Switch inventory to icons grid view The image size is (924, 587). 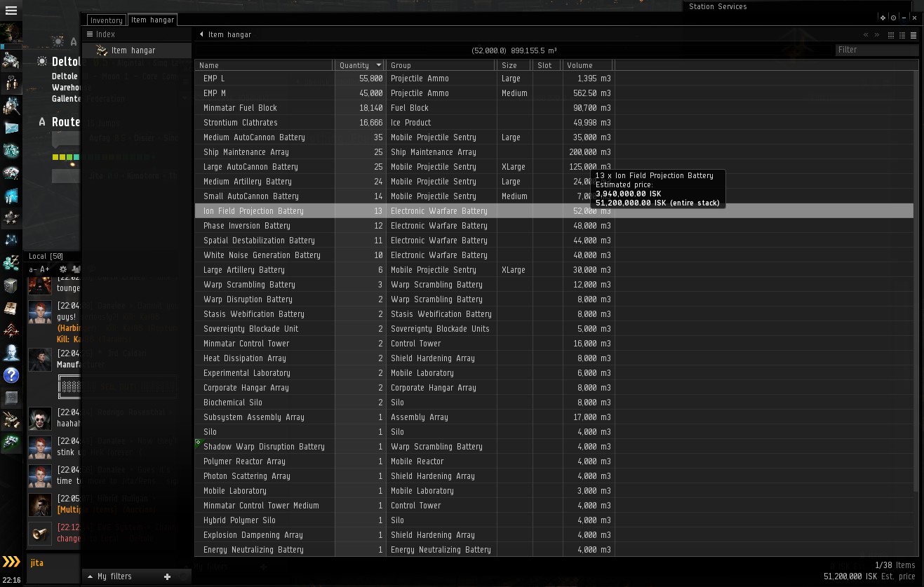point(891,35)
